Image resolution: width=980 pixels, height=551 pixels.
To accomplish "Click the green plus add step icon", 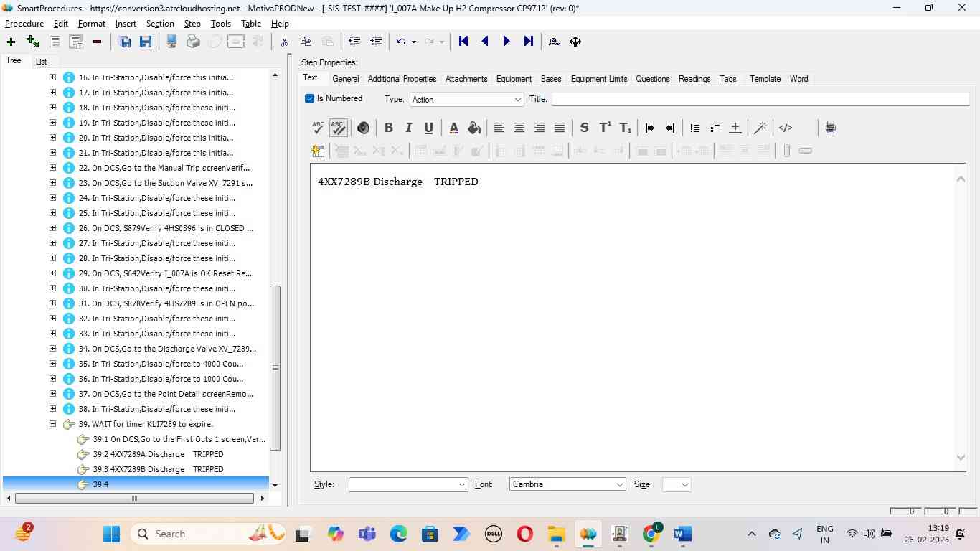I will point(11,42).
